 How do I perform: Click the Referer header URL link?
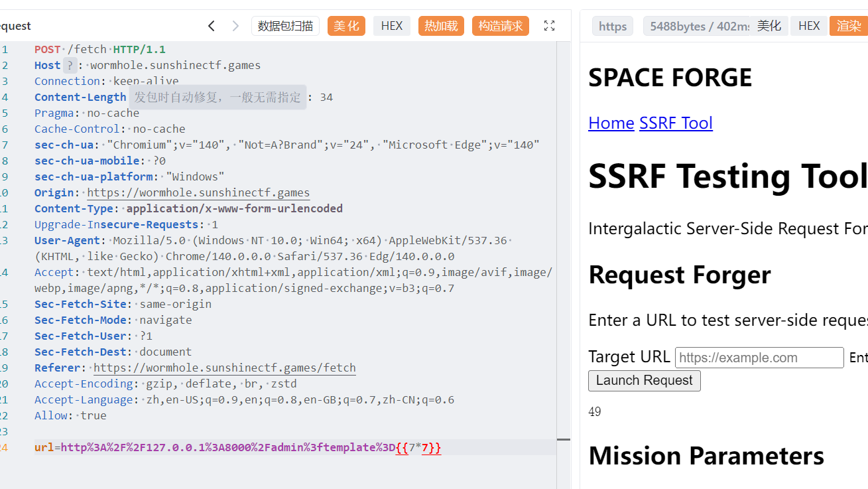tap(225, 368)
